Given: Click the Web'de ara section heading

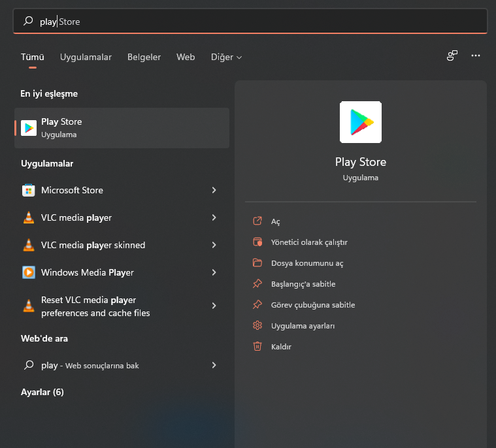Looking at the screenshot, I should click(x=44, y=338).
